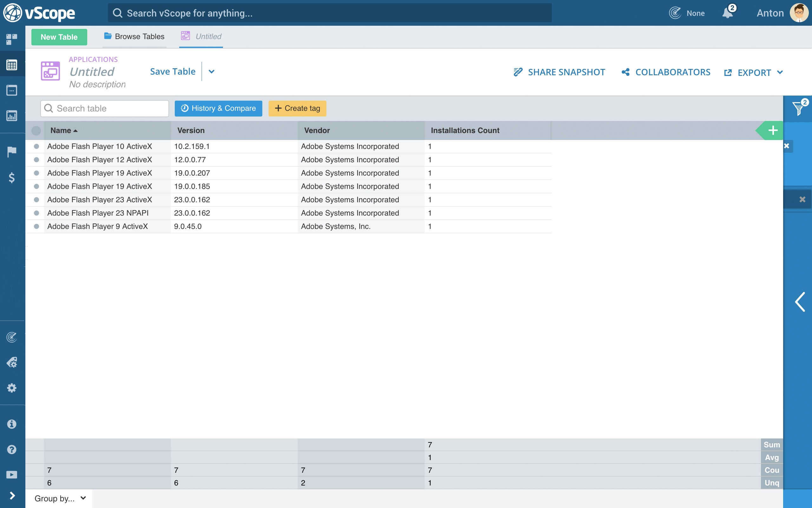Open the info circle sidebar icon
The width and height of the screenshot is (812, 508).
12,424
